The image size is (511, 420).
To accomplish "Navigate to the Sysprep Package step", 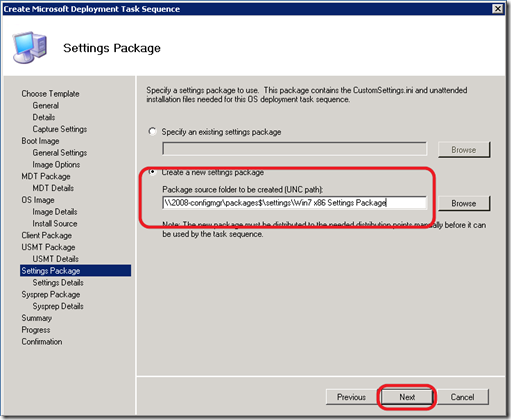I will (51, 294).
